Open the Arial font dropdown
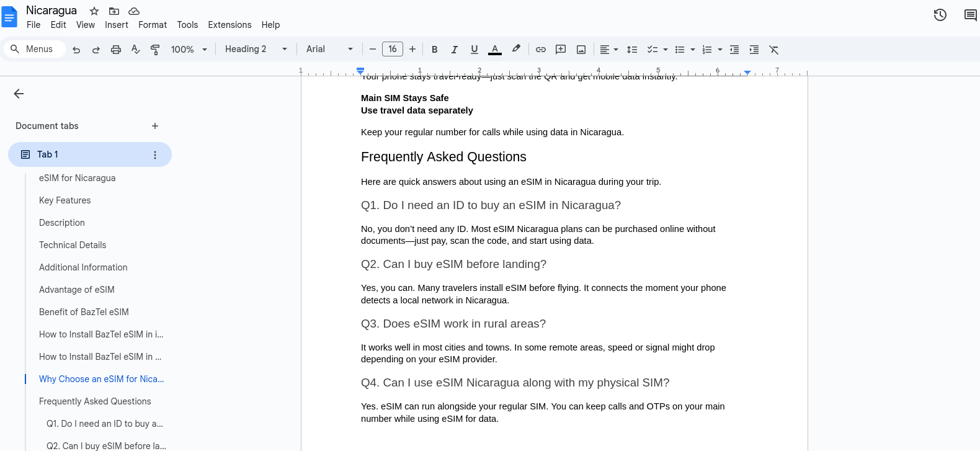Viewport: 980px width, 451px height. point(329,50)
